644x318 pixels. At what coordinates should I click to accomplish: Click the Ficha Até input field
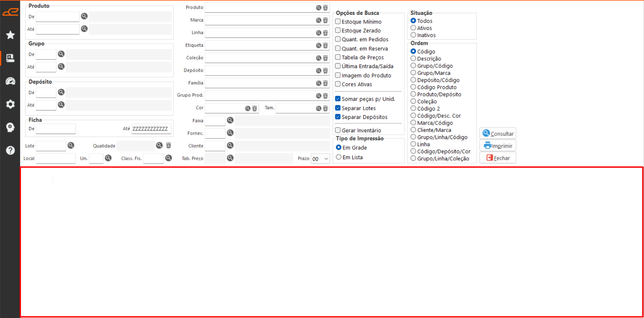click(x=151, y=129)
